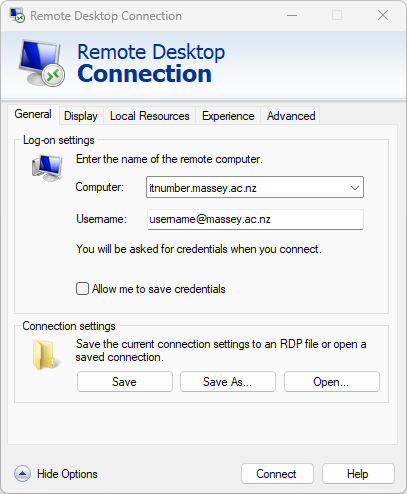This screenshot has width=407, height=494.
Task: Open the Advanced tab
Action: click(x=291, y=116)
